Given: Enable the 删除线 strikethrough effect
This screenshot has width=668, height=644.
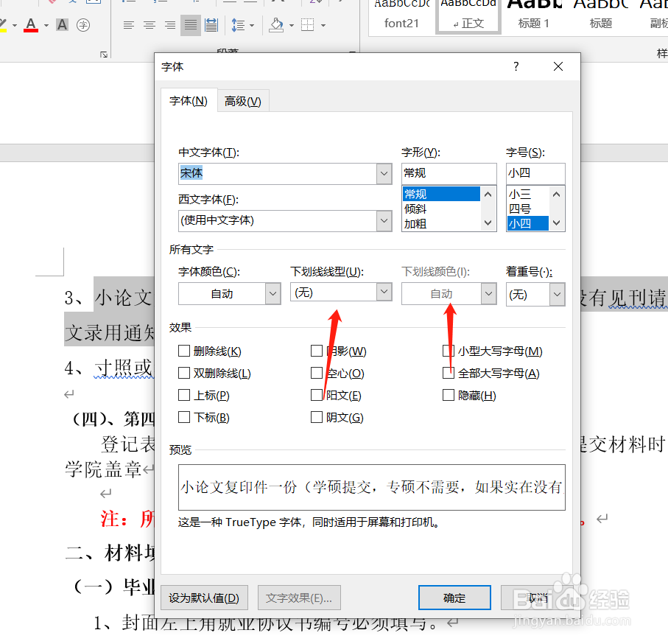Looking at the screenshot, I should point(184,351).
